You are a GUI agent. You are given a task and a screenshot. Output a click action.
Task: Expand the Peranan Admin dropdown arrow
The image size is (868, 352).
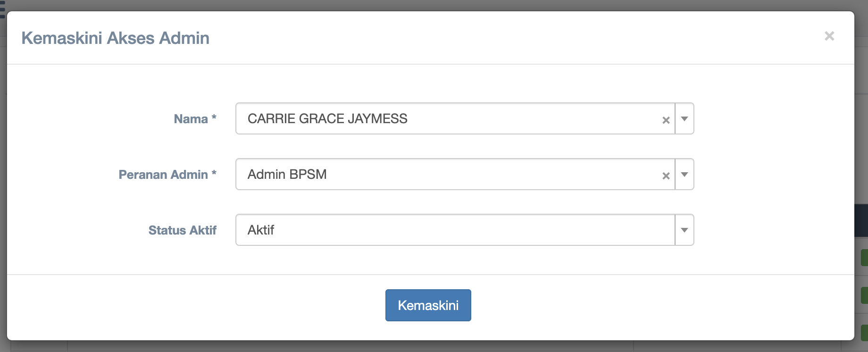pyautogui.click(x=684, y=175)
